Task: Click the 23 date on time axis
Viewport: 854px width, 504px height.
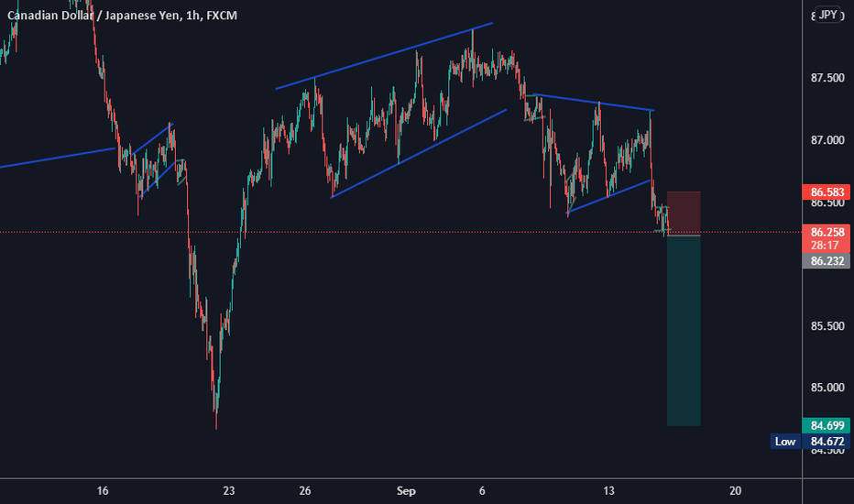Action: point(229,491)
